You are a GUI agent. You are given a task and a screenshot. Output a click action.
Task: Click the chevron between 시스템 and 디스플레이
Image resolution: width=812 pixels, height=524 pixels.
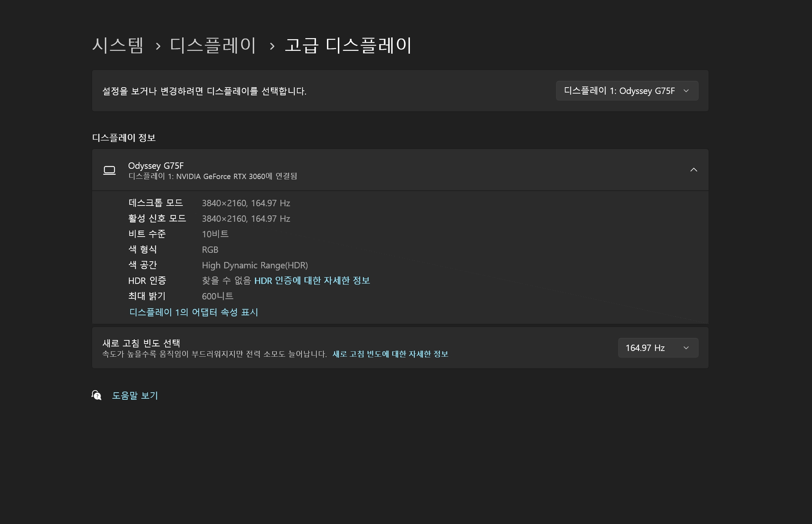click(x=158, y=46)
